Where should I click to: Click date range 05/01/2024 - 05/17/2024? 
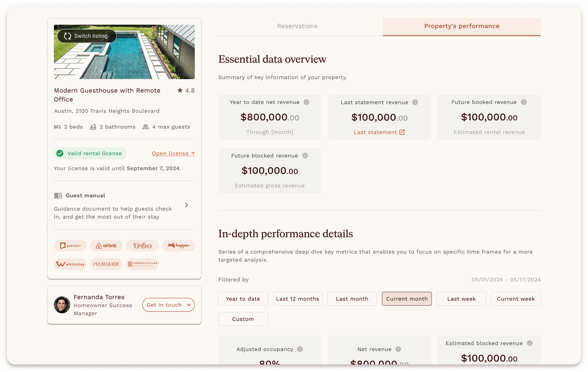[506, 280]
